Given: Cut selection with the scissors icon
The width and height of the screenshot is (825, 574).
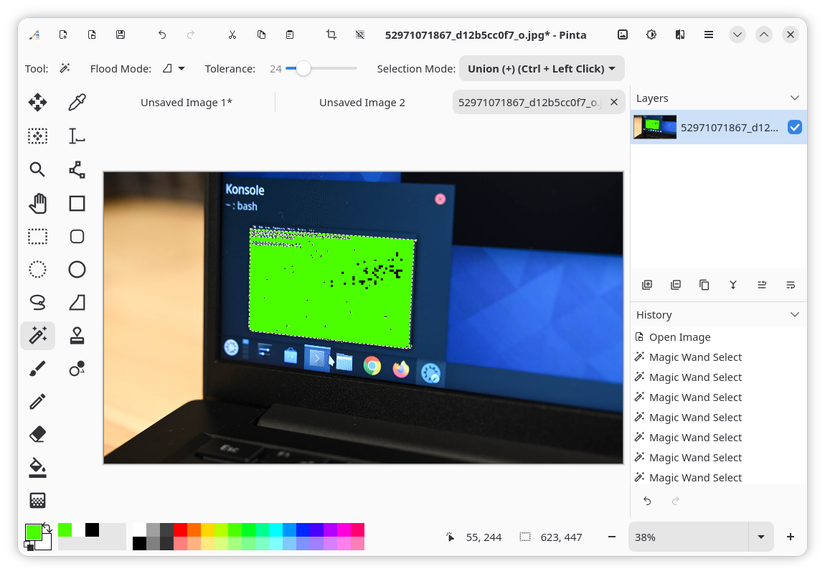Looking at the screenshot, I should click(232, 35).
